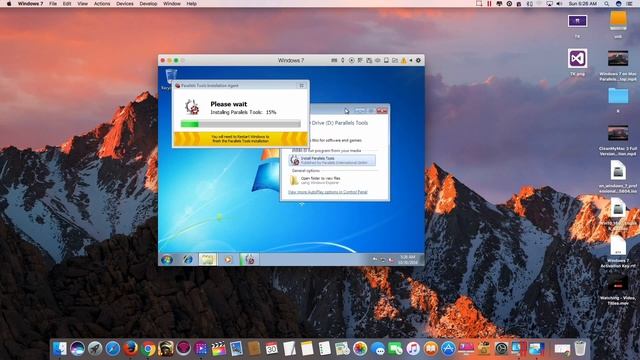Open the Recycle Bin on Windows desktop

171,79
